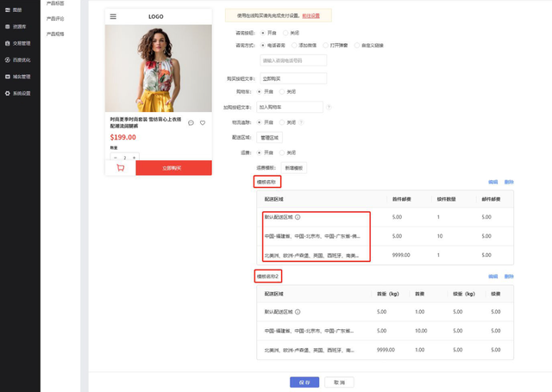Screen dimensions: 552x392
Task: Click the info icon beside first 默认配送区域
Action: click(298, 217)
